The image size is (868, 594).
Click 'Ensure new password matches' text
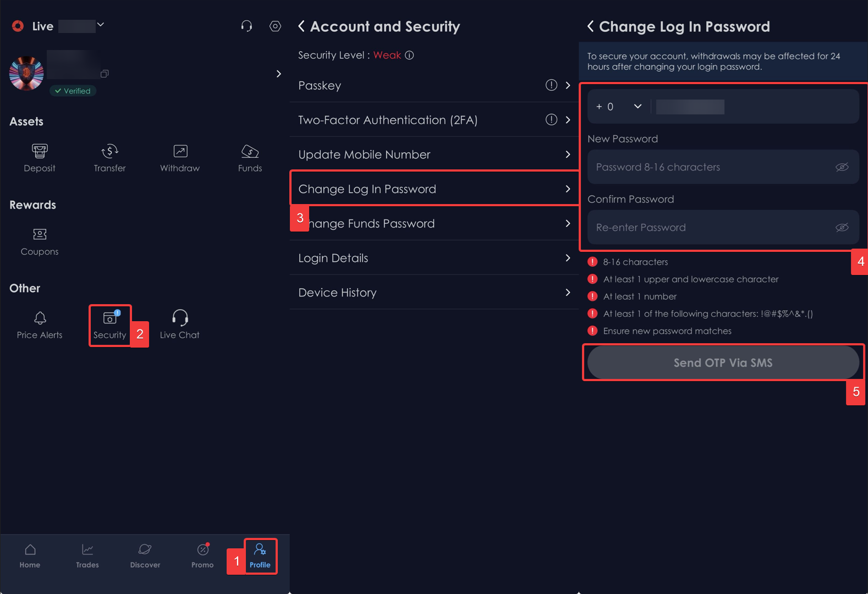tap(667, 331)
